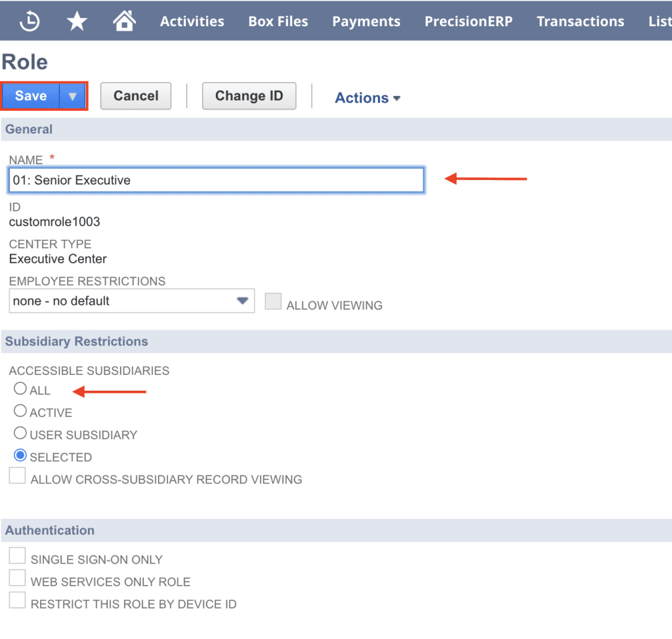The height and width of the screenshot is (639, 672).
Task: Open the Transactions menu
Action: pyautogui.click(x=580, y=21)
